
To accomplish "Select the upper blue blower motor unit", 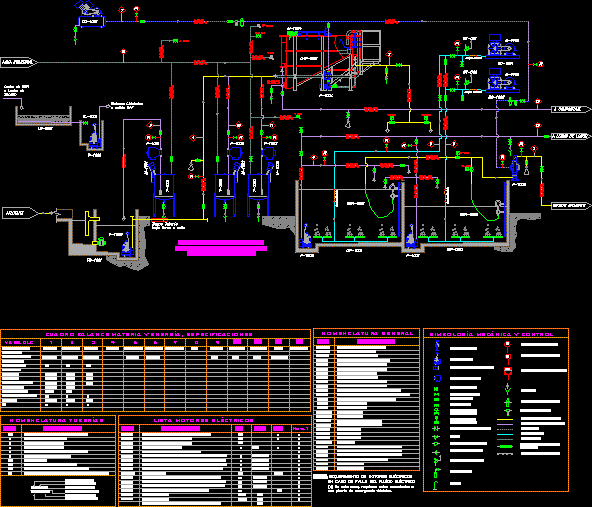I will tap(502, 47).
